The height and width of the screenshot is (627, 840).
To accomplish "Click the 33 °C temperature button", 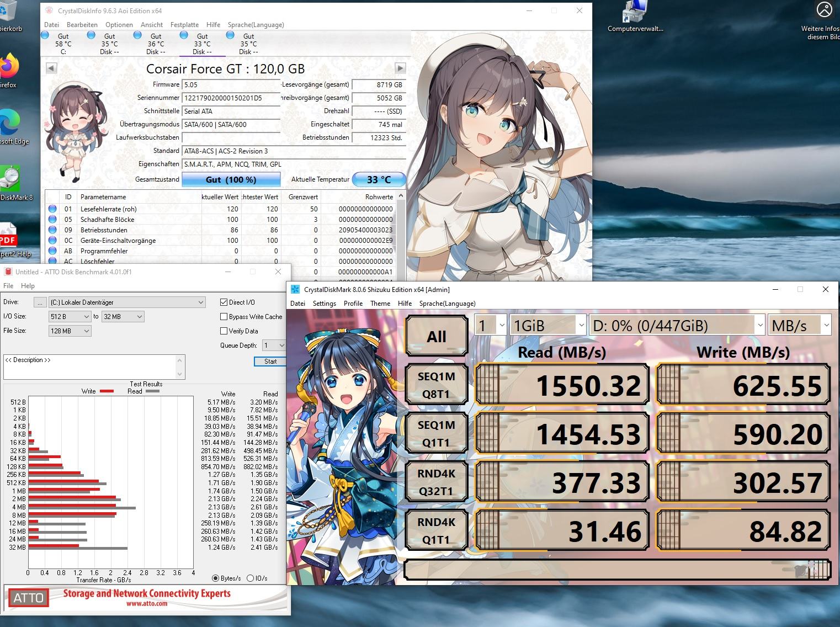I will click(379, 179).
